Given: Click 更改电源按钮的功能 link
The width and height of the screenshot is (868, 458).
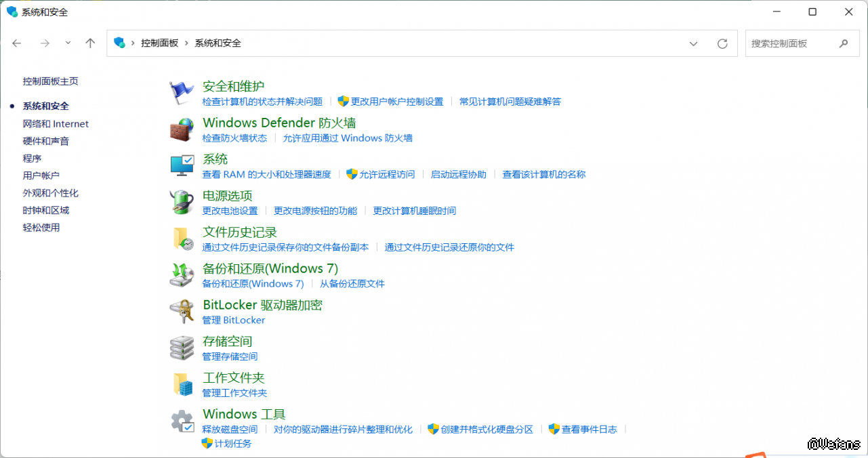Looking at the screenshot, I should click(315, 211).
